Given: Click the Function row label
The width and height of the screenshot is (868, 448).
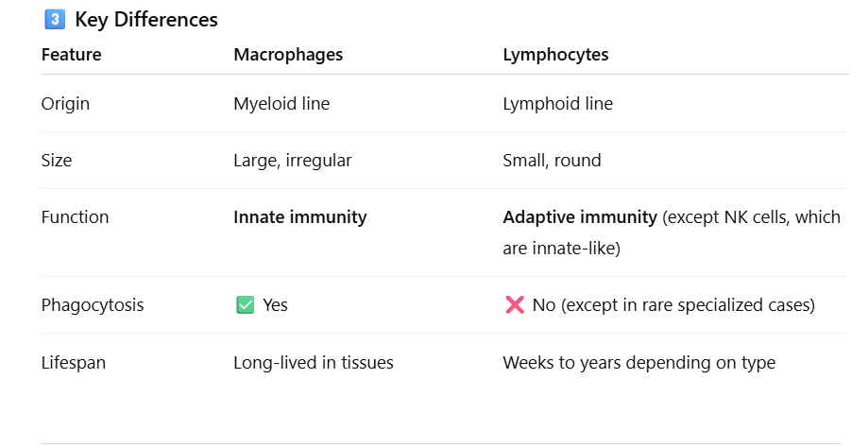Looking at the screenshot, I should pyautogui.click(x=75, y=217).
